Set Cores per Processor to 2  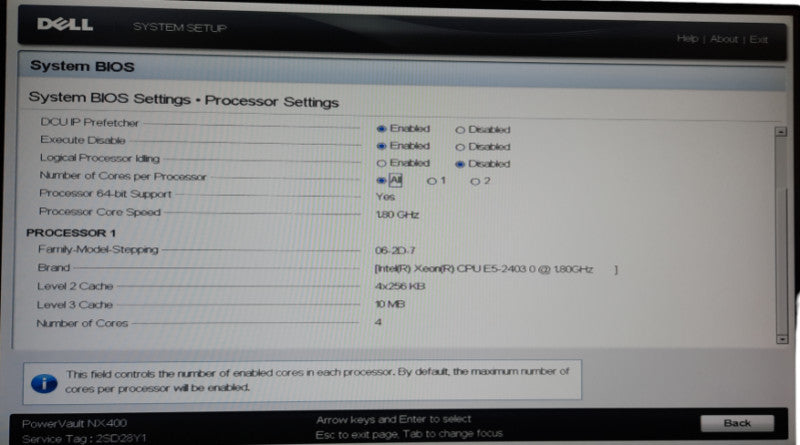475,181
